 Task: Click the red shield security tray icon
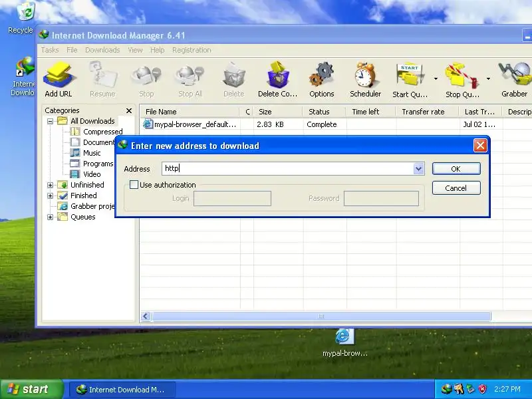(x=482, y=389)
